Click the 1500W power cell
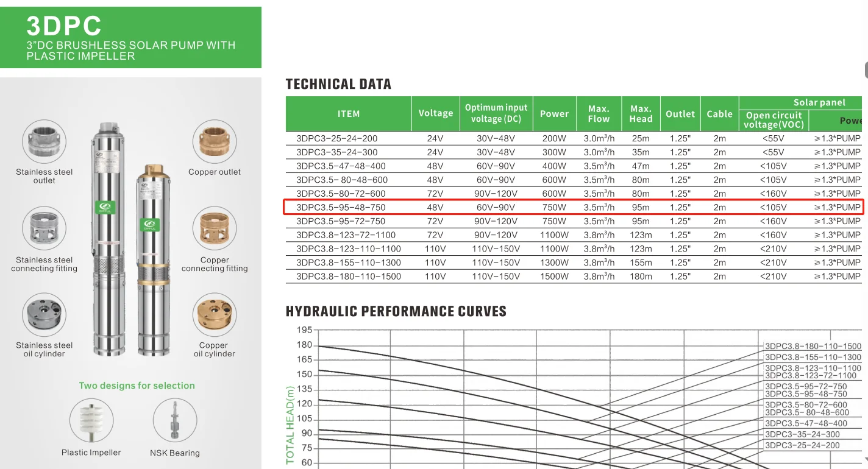The image size is (868, 469). (554, 277)
